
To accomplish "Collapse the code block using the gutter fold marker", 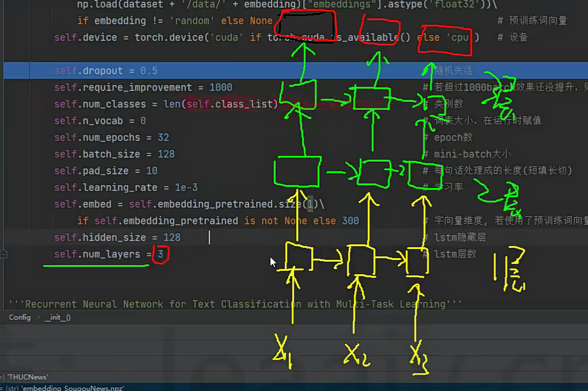I will point(4,254).
